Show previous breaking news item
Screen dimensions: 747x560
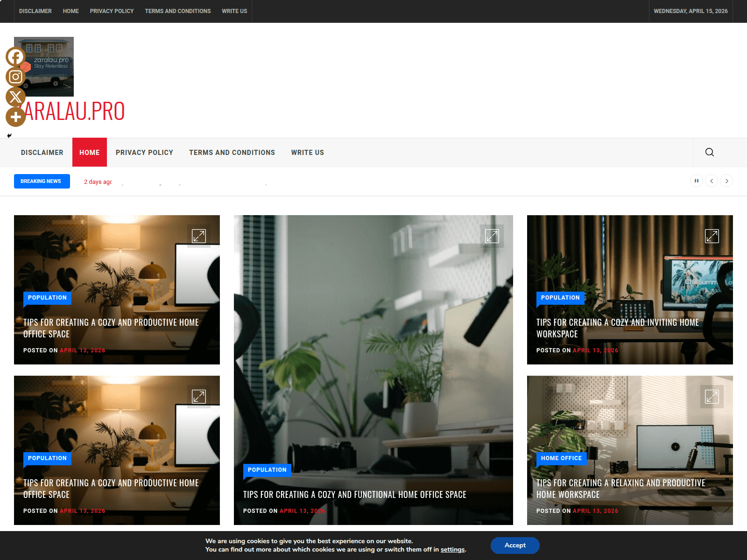(x=712, y=181)
